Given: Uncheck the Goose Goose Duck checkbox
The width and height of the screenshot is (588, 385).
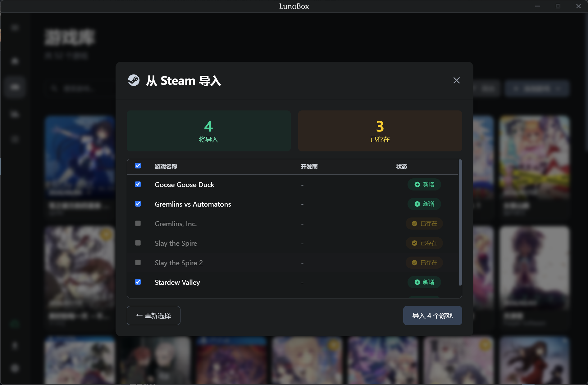Looking at the screenshot, I should (x=138, y=184).
